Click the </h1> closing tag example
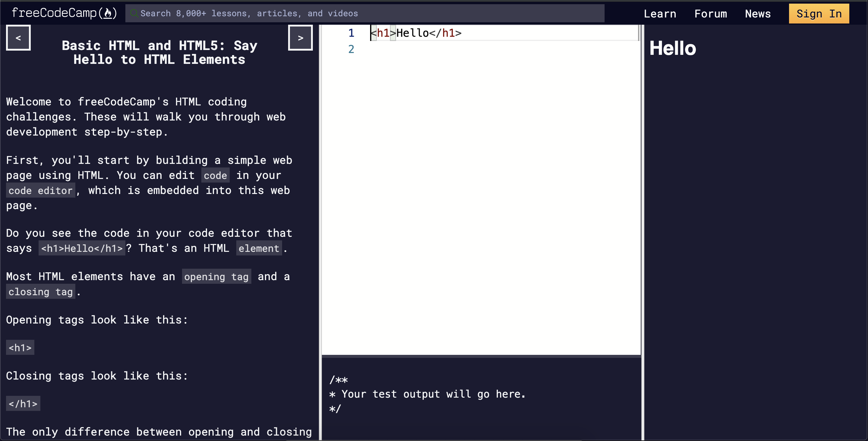This screenshot has height=441, width=868. [x=23, y=404]
